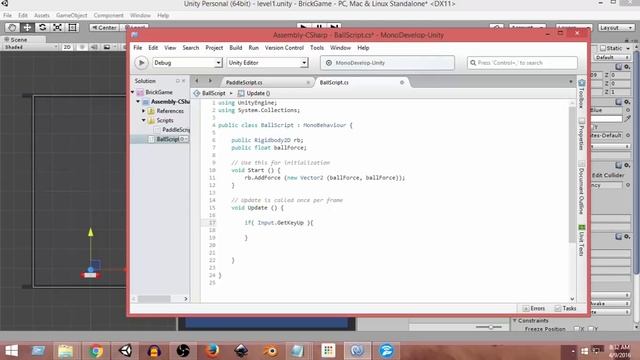Open the MonoDevelop Search menu
This screenshot has height=360, width=640.
[x=191, y=48]
